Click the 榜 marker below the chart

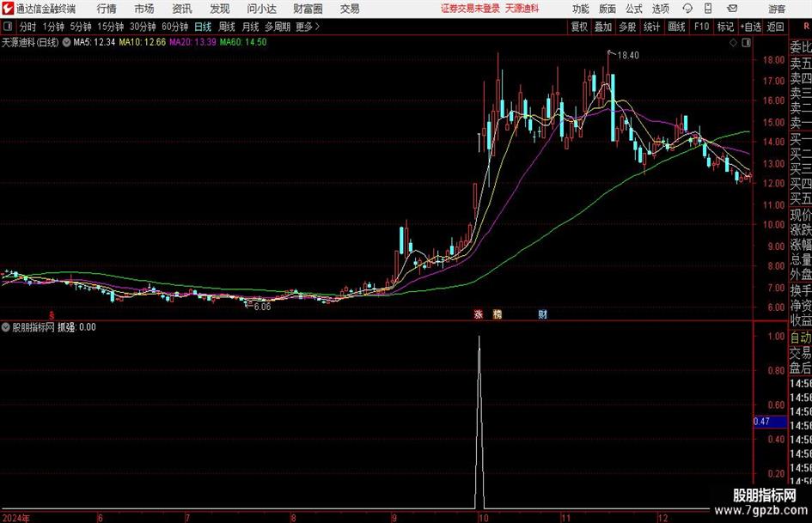498,313
